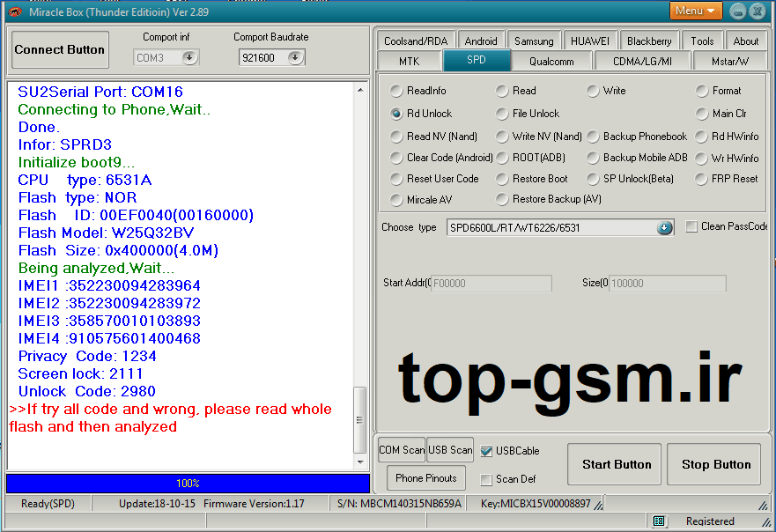Image resolution: width=776 pixels, height=532 pixels.
Task: Click the log panel scrollbar thumb
Action: 359,420
